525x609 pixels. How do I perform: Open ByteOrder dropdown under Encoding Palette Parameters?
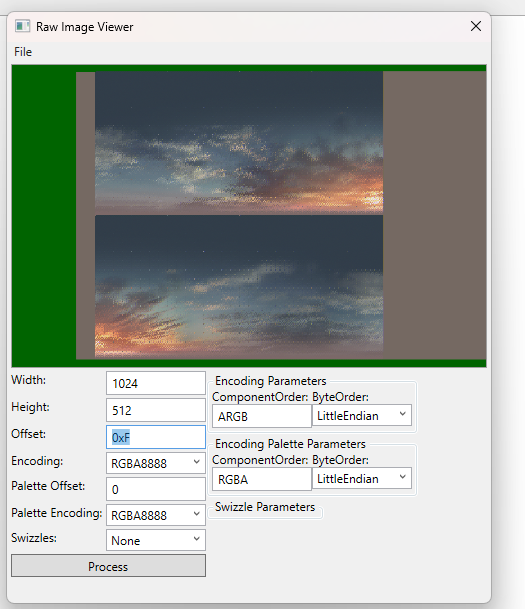tap(362, 478)
